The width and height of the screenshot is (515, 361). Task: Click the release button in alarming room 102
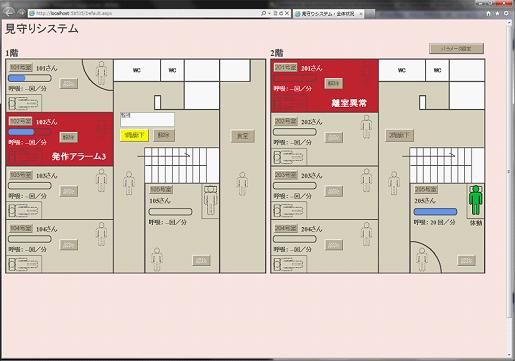tap(69, 137)
